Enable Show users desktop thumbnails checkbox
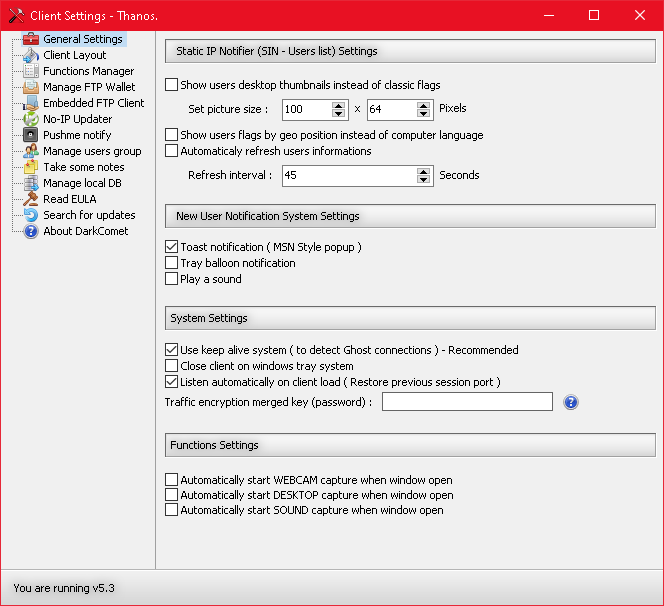664x606 pixels. [x=172, y=85]
